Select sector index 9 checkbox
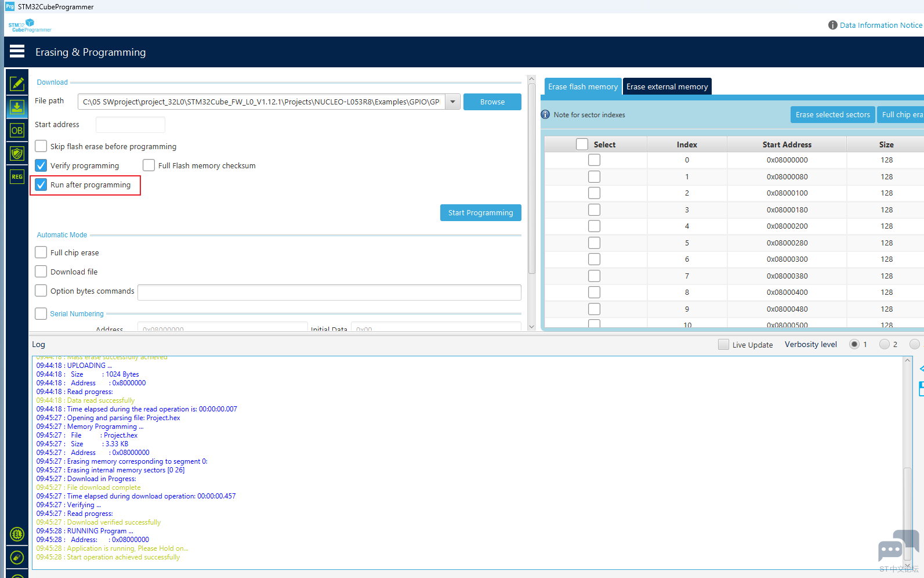 point(595,309)
